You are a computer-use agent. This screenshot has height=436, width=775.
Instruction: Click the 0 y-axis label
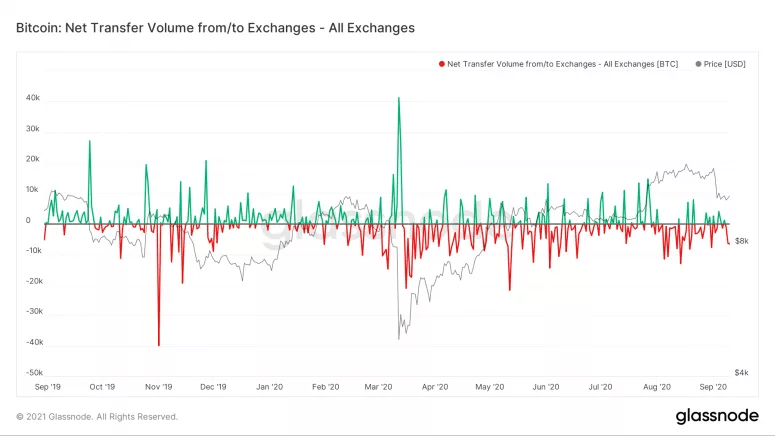tap(28, 220)
